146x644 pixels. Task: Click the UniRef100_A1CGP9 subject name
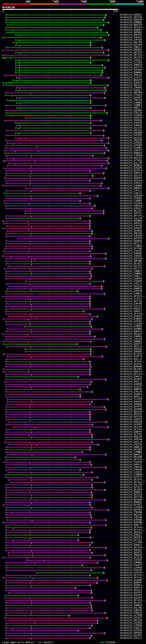point(131,45)
